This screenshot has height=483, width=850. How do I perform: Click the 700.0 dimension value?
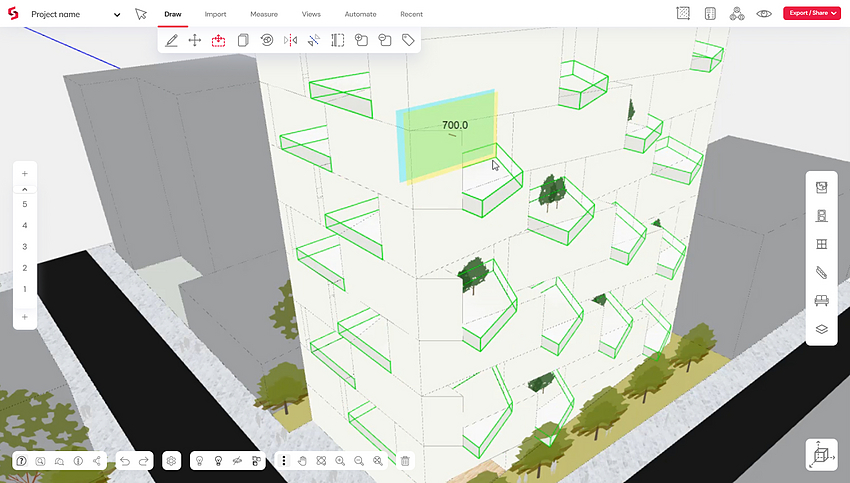(x=455, y=125)
